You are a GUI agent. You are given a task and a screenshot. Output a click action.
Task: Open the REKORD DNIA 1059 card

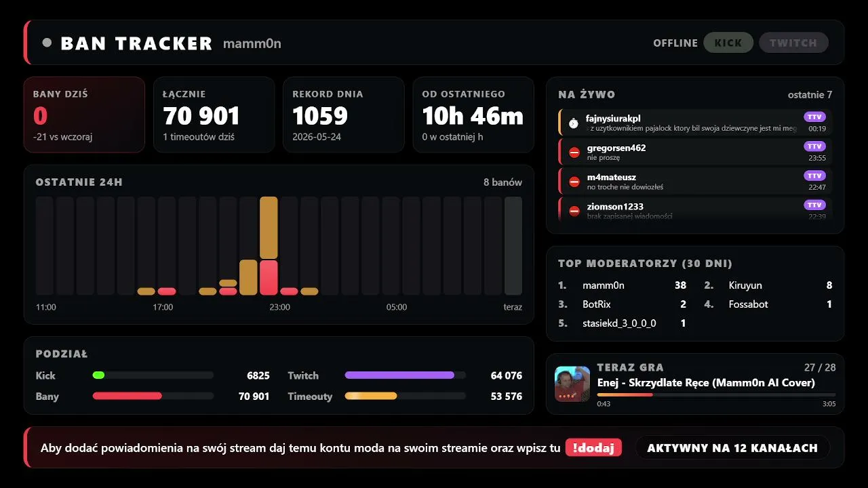click(x=344, y=115)
